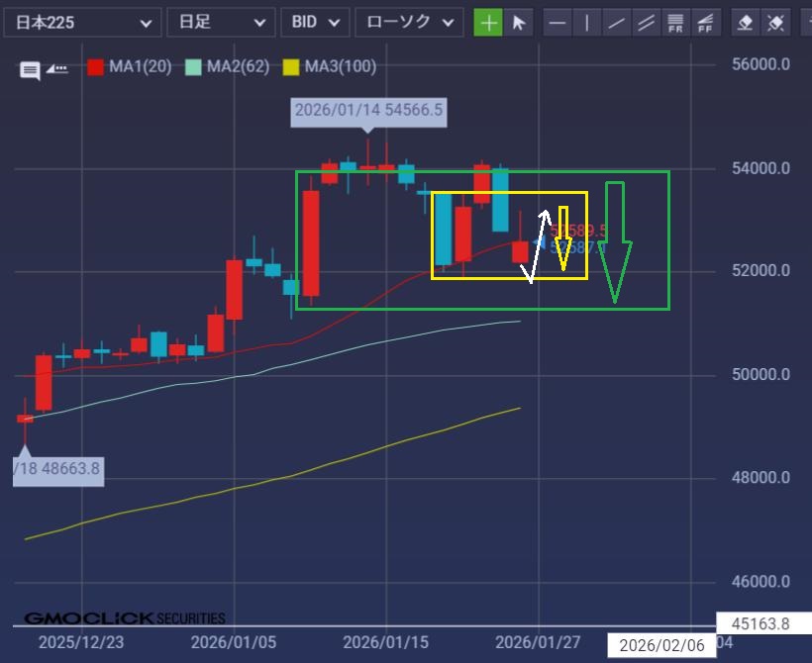Select the horizontal line drawing tool

[x=558, y=22]
